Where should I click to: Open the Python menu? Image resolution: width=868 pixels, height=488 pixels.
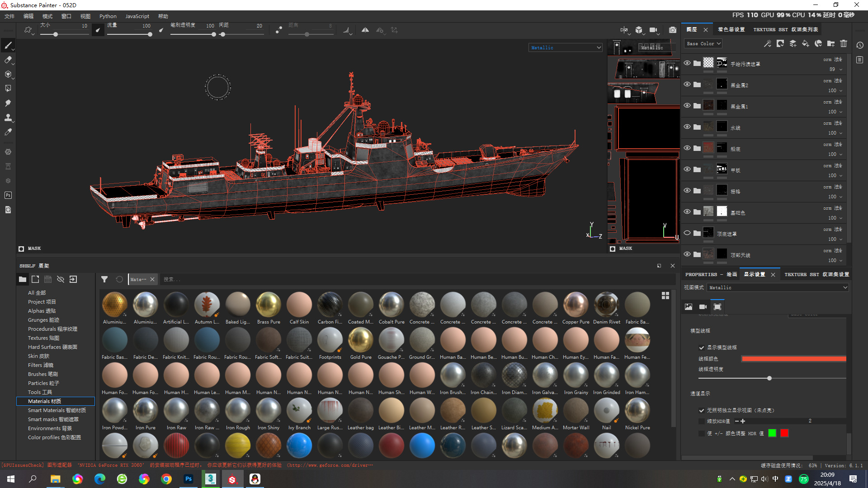tap(108, 16)
